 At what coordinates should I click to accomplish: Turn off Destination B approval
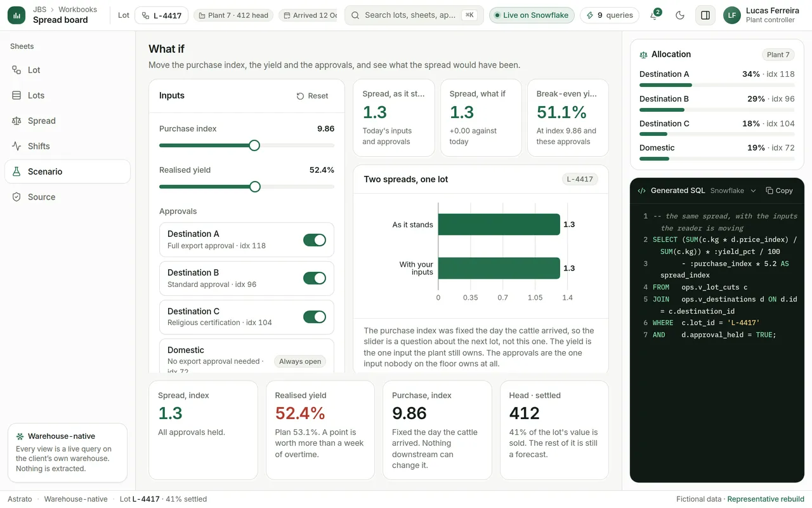click(315, 278)
